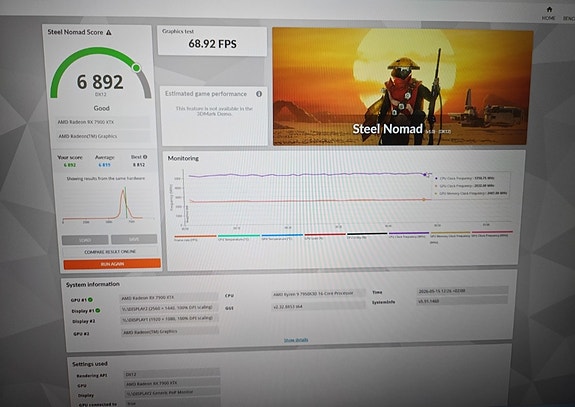Click green check icon beside Display #1
The width and height of the screenshot is (575, 407).
coord(98,311)
